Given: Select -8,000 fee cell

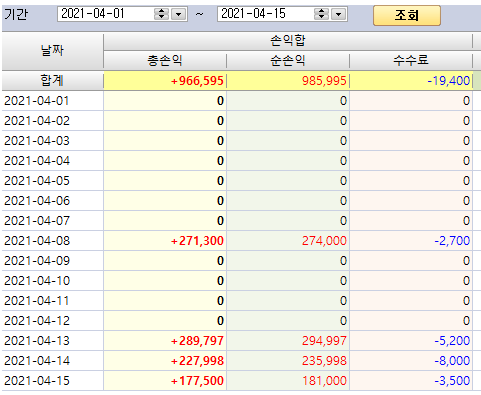Looking at the screenshot, I should pos(411,361).
